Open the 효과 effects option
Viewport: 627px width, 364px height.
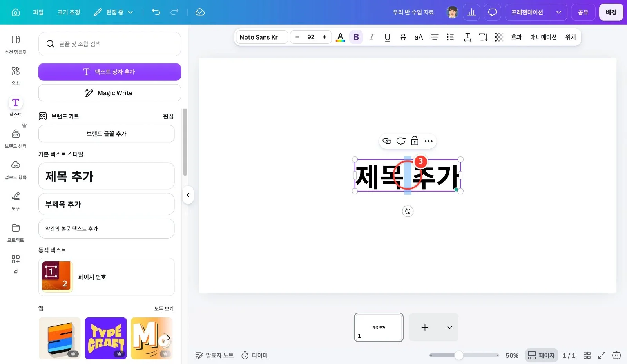(516, 37)
